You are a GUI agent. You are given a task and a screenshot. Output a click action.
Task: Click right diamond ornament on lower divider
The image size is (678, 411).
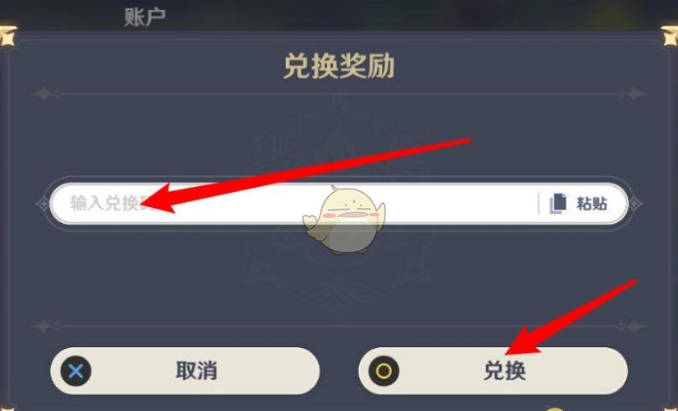634,326
